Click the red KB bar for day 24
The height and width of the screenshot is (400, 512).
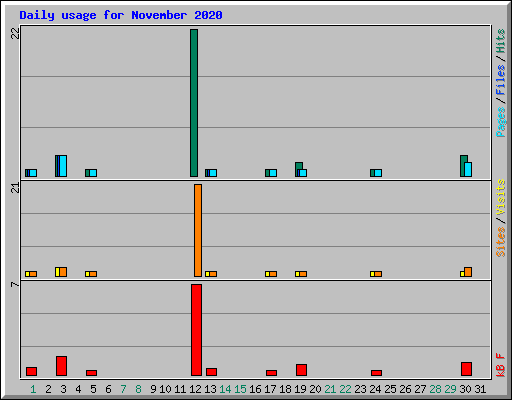pos(376,373)
